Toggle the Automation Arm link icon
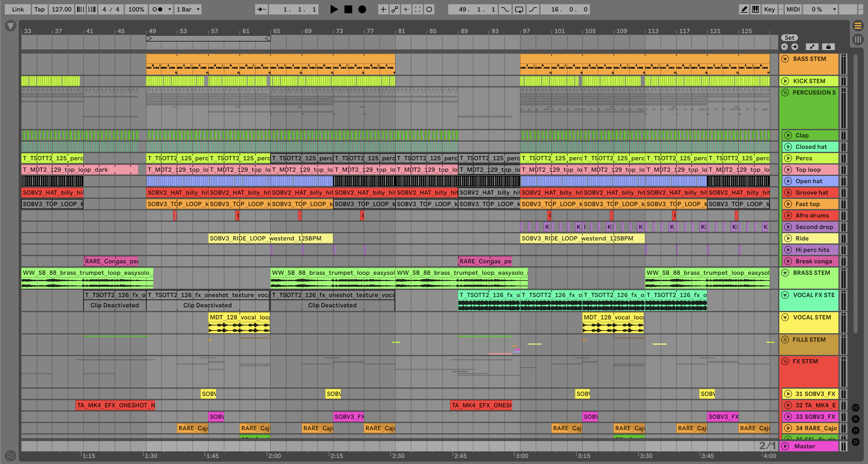The width and height of the screenshot is (868, 464). click(394, 9)
